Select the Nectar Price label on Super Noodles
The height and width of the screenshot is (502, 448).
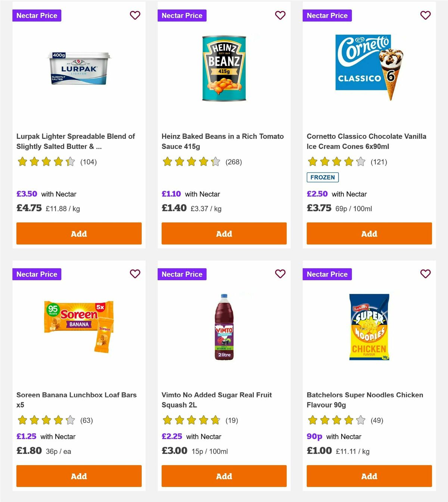point(327,274)
